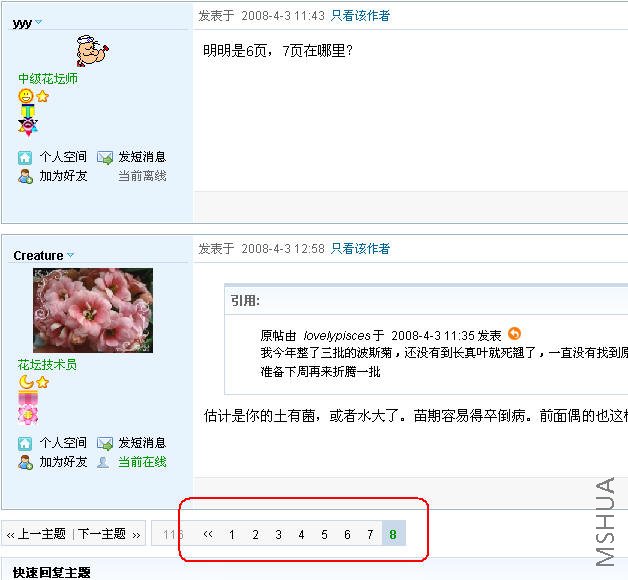Select current page 8 in pagination

coord(393,534)
